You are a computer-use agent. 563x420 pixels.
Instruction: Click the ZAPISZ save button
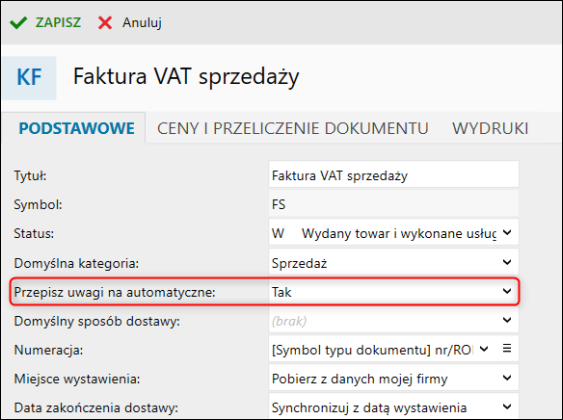pos(46,23)
